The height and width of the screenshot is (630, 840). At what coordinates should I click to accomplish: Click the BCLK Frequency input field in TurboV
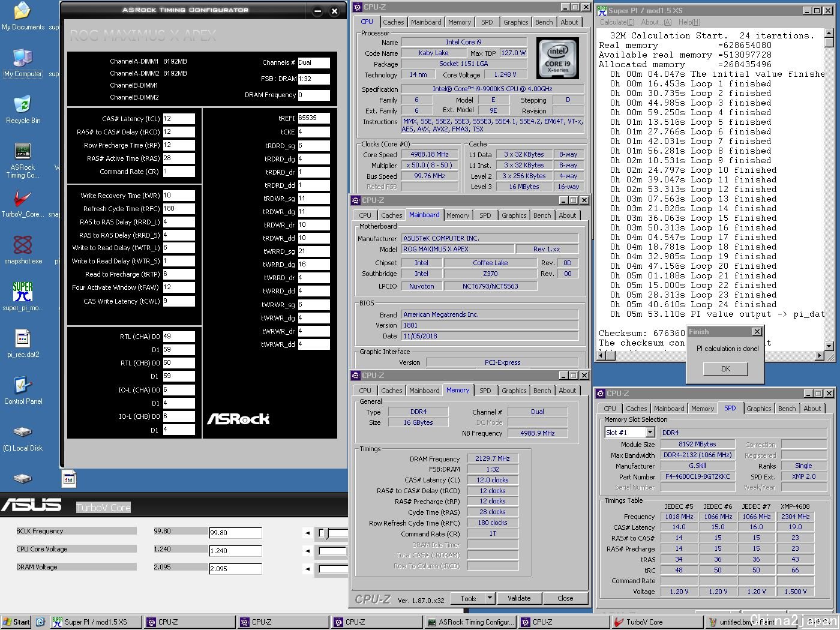235,533
